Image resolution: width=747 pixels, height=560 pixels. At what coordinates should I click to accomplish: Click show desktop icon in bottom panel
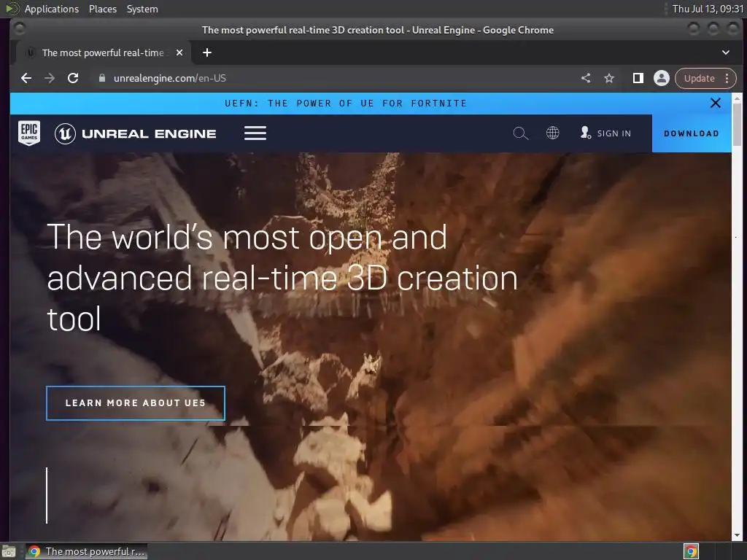(9, 552)
